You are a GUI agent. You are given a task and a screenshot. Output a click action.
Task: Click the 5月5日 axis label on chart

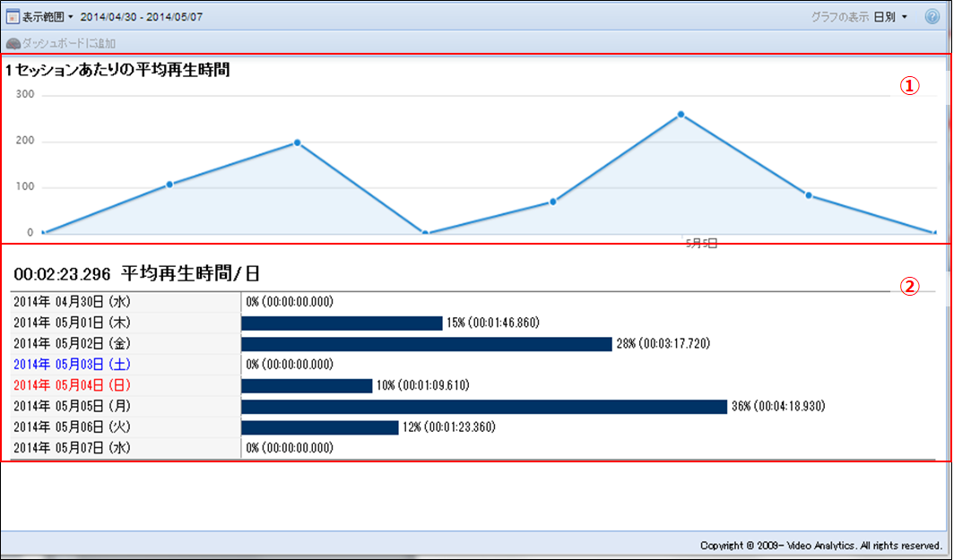701,243
